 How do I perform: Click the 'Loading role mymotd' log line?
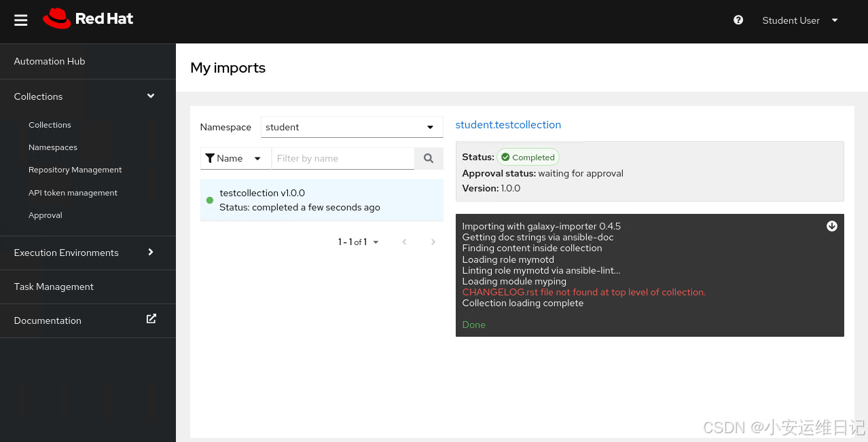pos(508,259)
